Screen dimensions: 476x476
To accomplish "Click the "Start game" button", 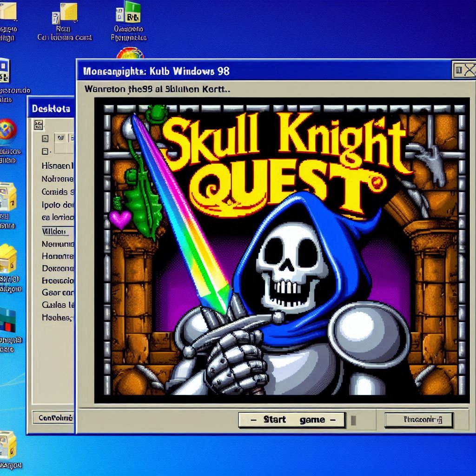I will pos(292,420).
